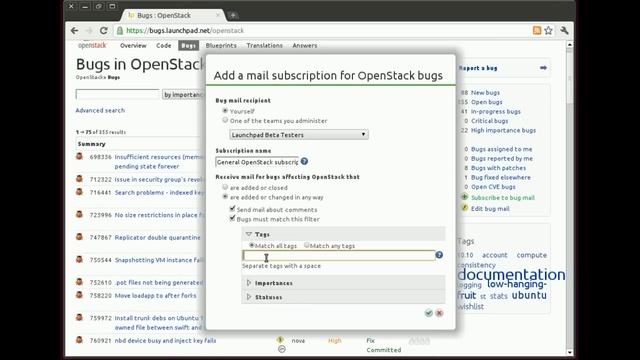This screenshot has height=360, width=640.
Task: Click bug icon for bug 750544
Action: click(x=80, y=259)
